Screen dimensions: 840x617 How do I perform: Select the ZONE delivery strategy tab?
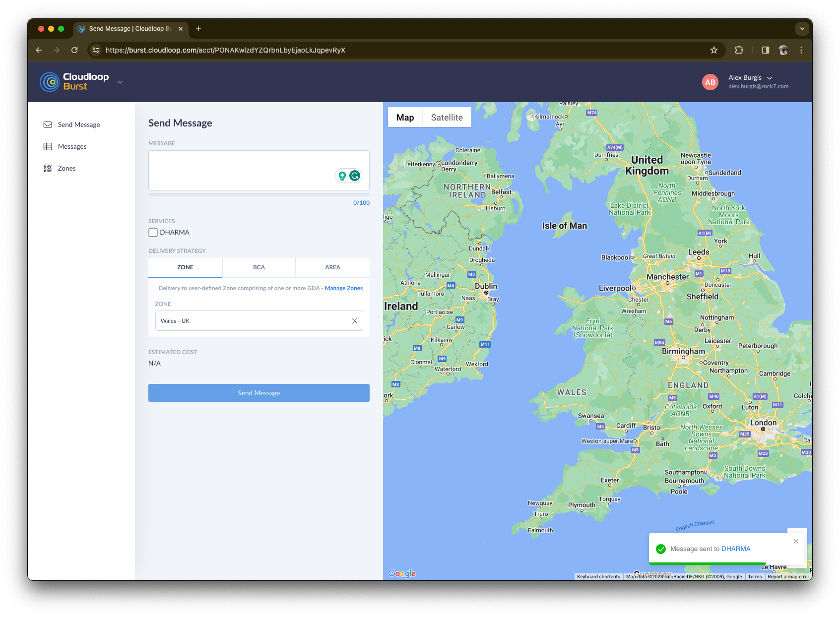pos(185,267)
